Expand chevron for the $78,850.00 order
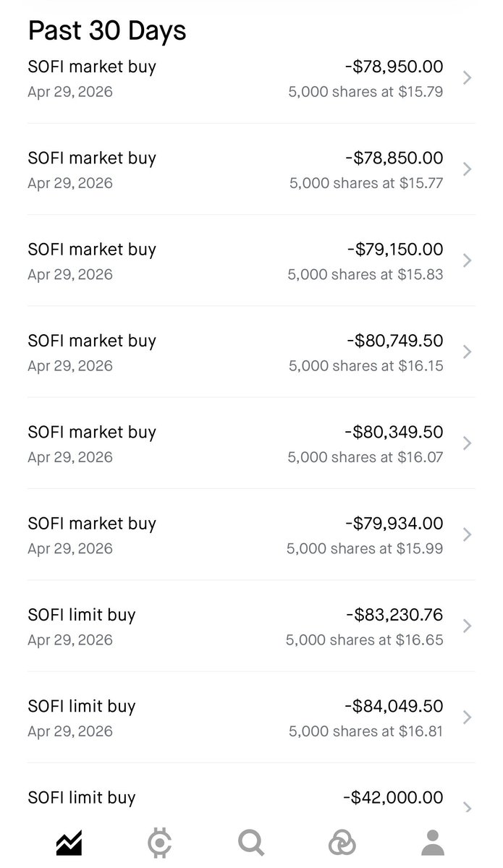Viewport: 503px width, 868px height. [468, 169]
